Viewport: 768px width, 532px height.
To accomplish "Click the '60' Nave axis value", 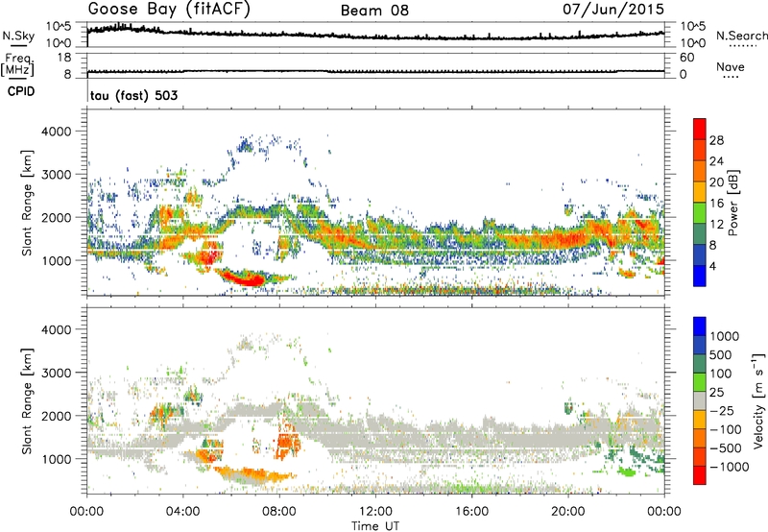I will pos(686,58).
